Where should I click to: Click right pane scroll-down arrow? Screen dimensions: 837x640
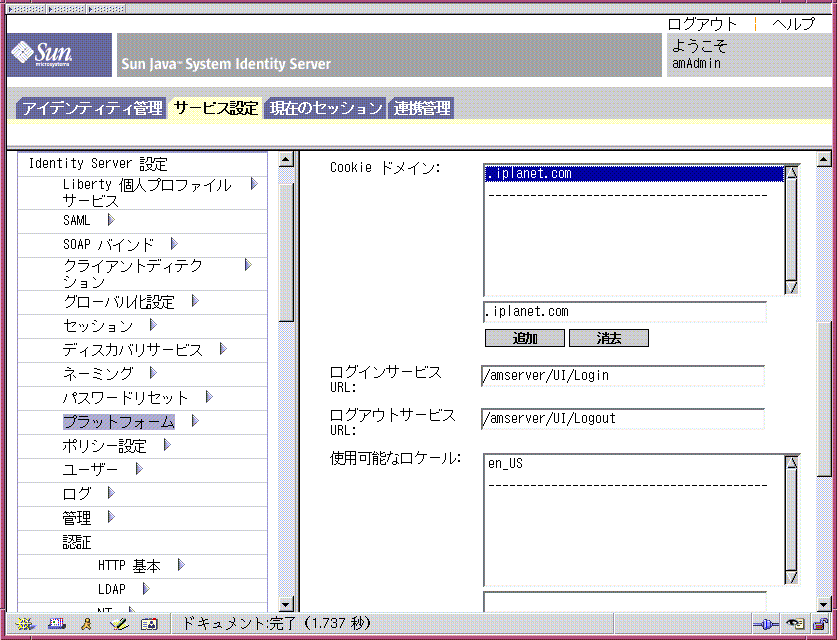824,604
